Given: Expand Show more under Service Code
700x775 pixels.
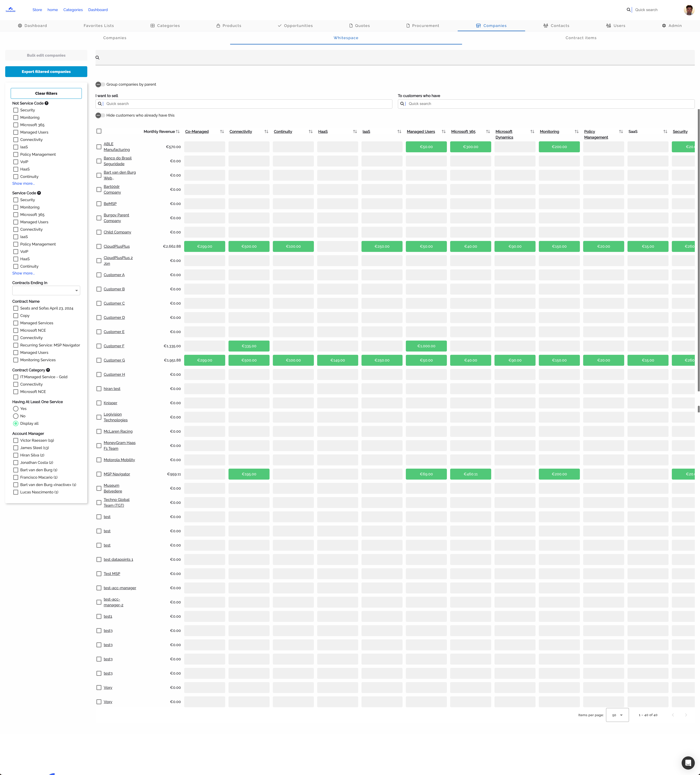Looking at the screenshot, I should click(x=23, y=273).
